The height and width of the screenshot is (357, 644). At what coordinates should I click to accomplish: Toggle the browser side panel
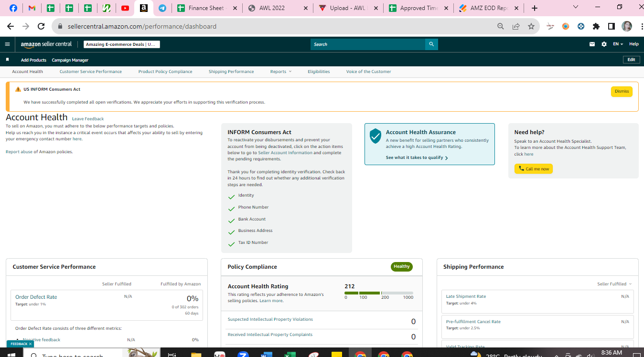pos(612,27)
